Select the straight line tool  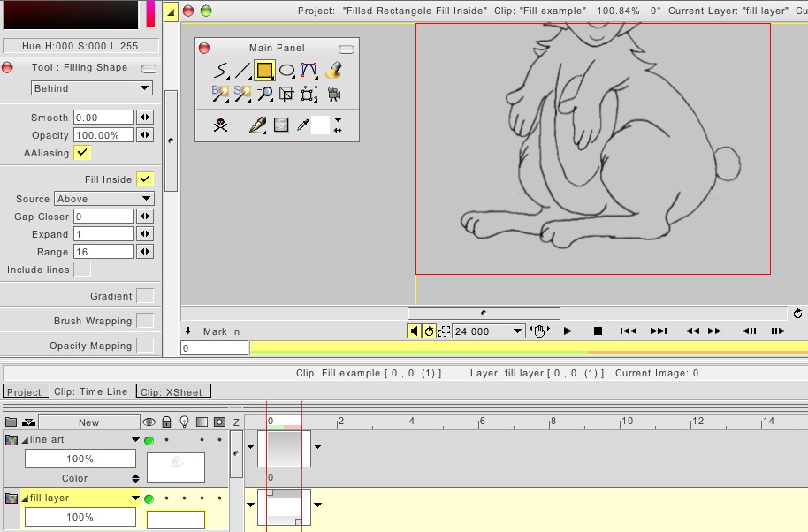[x=243, y=70]
